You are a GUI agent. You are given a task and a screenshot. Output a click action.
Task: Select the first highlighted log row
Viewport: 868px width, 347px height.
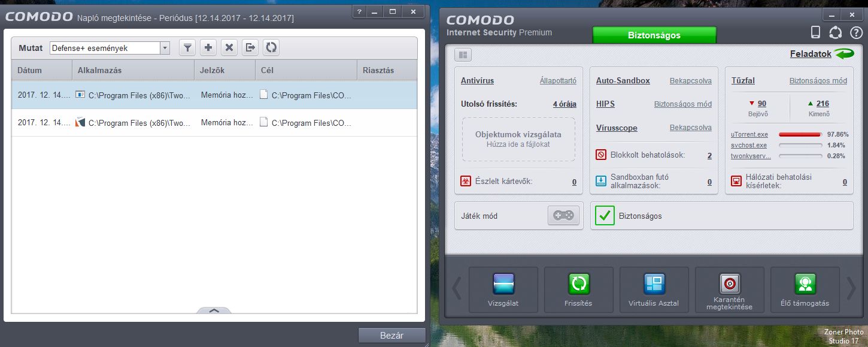pos(214,95)
